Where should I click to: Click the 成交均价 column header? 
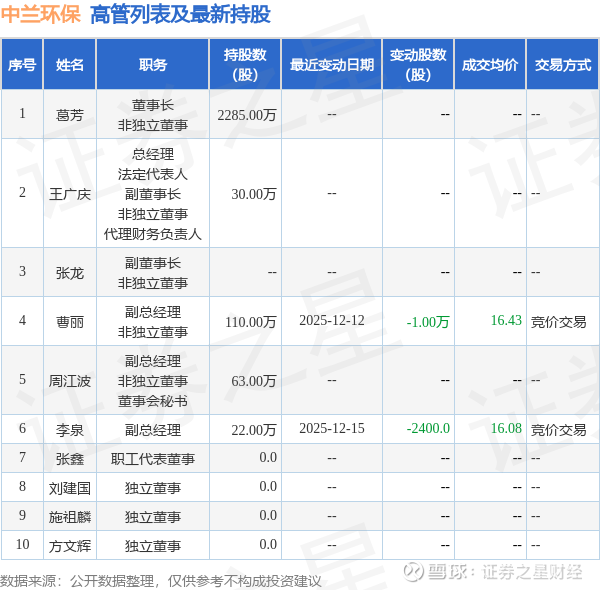click(490, 65)
